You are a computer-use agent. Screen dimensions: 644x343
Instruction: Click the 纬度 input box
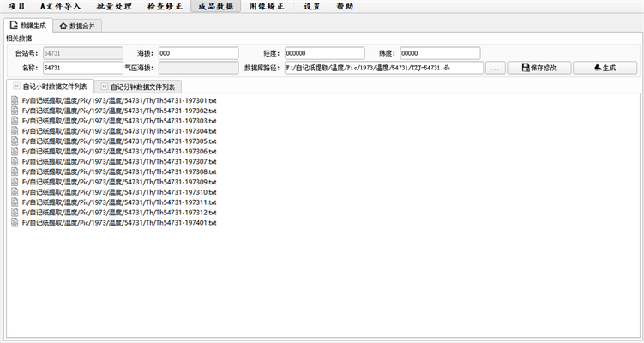[439, 53]
